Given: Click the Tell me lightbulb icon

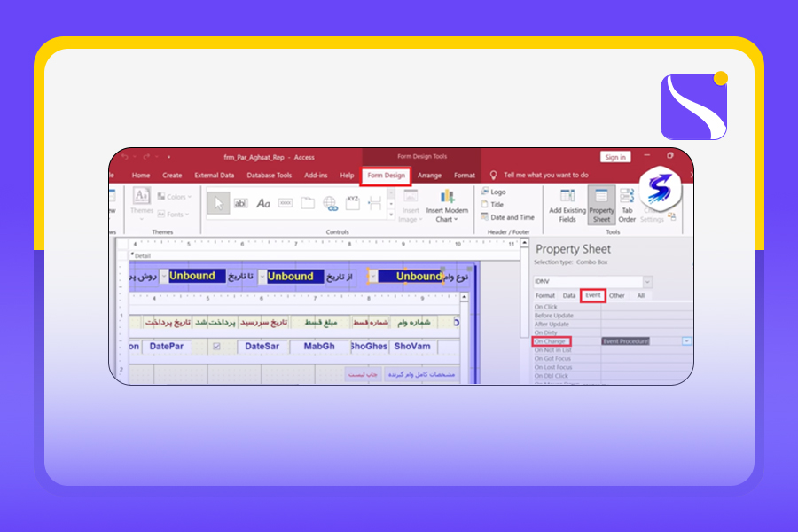Looking at the screenshot, I should [x=493, y=176].
